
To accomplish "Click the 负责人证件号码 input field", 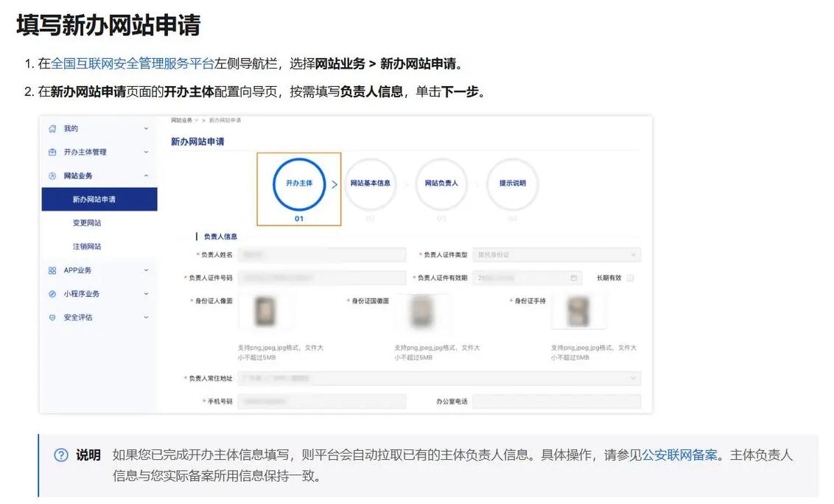I will point(322,278).
